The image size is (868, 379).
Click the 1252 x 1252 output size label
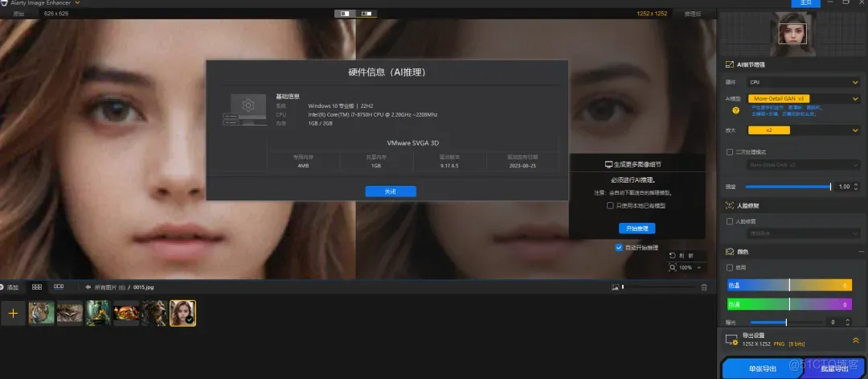pos(652,14)
